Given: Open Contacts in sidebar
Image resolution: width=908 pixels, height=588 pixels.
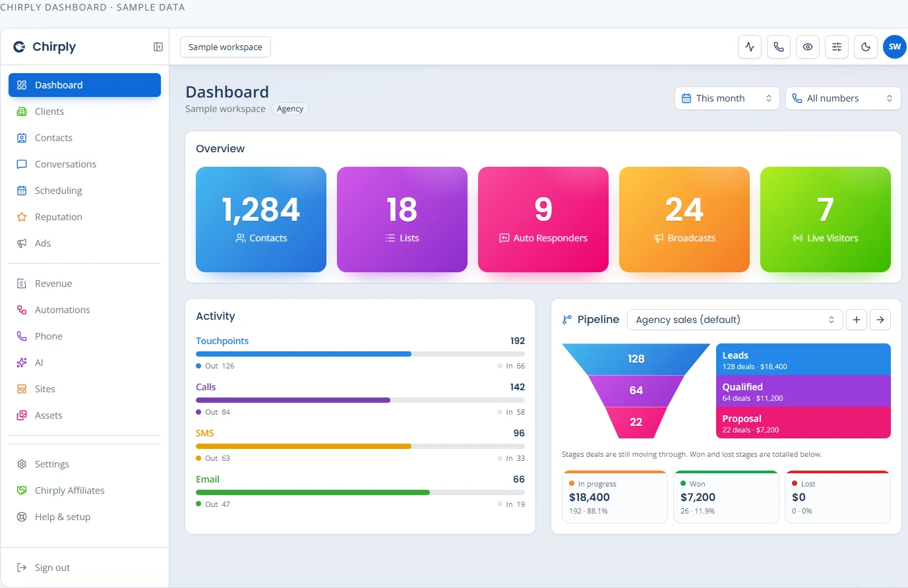Looking at the screenshot, I should (84, 138).
